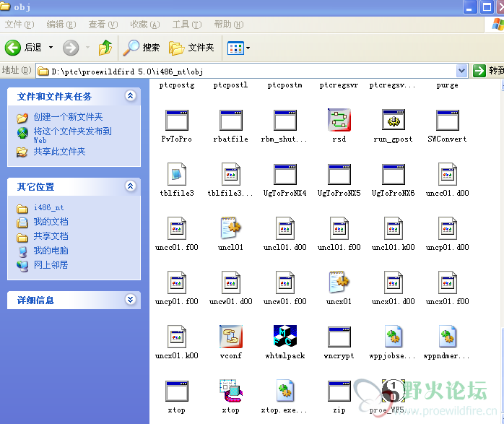Open the Favorites (收藏) menu
Viewport: 504px width, 424px height.
(145, 25)
